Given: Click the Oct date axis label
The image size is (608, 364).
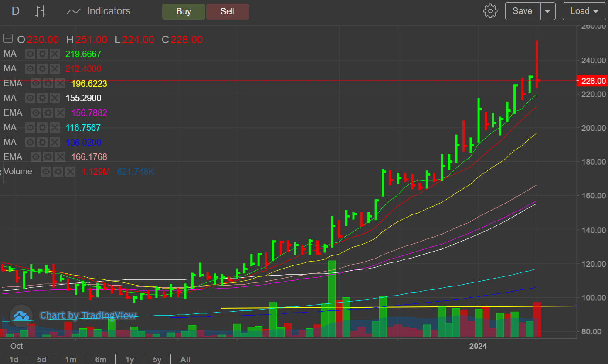Looking at the screenshot, I should point(17,346).
